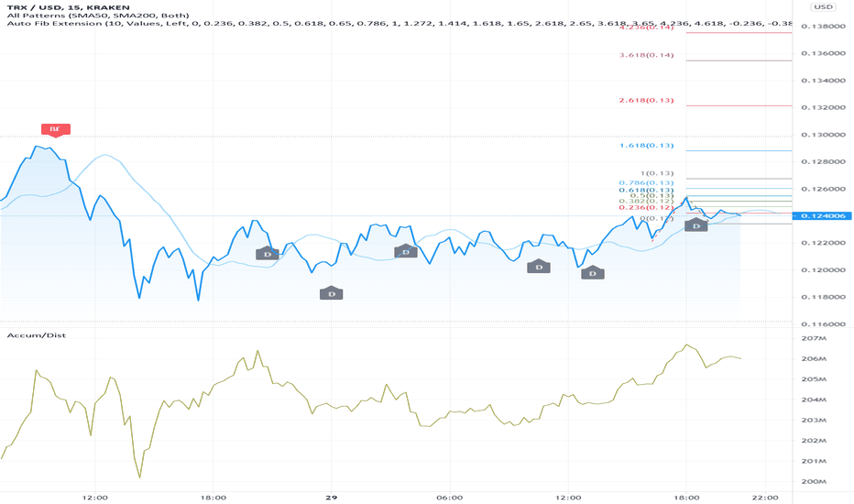Click the Accum/Dist pane label
The width and height of the screenshot is (854, 504).
[37, 335]
